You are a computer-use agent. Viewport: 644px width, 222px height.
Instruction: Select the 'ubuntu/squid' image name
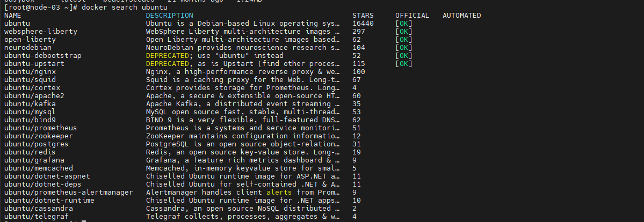click(30, 79)
